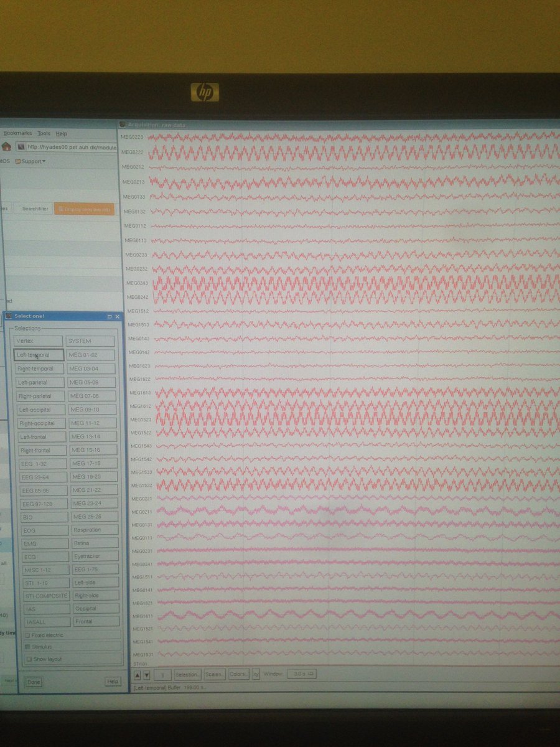
Task: Select the SYSTEM channel selection
Action: (x=91, y=341)
